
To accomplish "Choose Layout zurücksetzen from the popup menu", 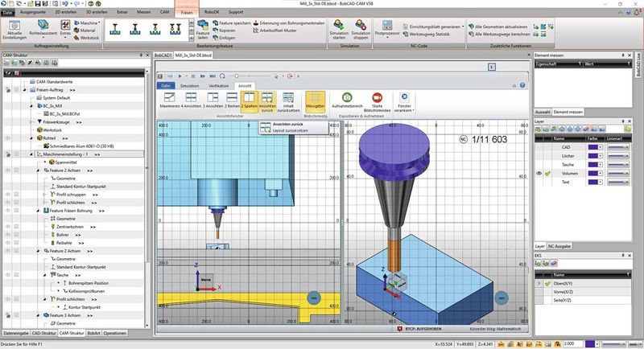I will [x=291, y=130].
